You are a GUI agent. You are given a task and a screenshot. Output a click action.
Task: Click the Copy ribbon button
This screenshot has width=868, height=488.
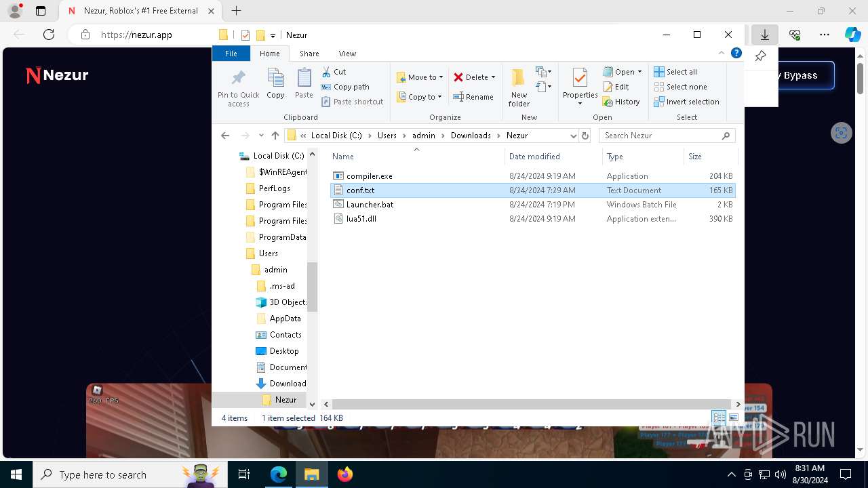[276, 84]
